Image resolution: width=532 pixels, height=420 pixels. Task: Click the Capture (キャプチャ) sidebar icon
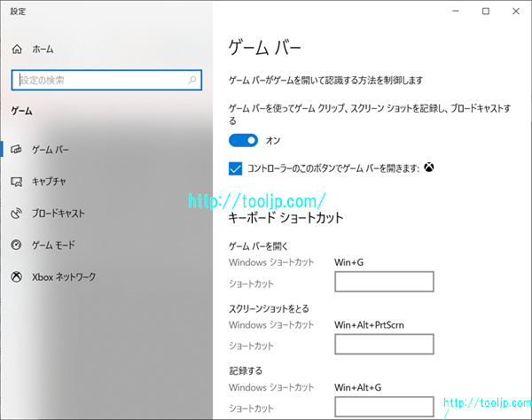(x=16, y=182)
